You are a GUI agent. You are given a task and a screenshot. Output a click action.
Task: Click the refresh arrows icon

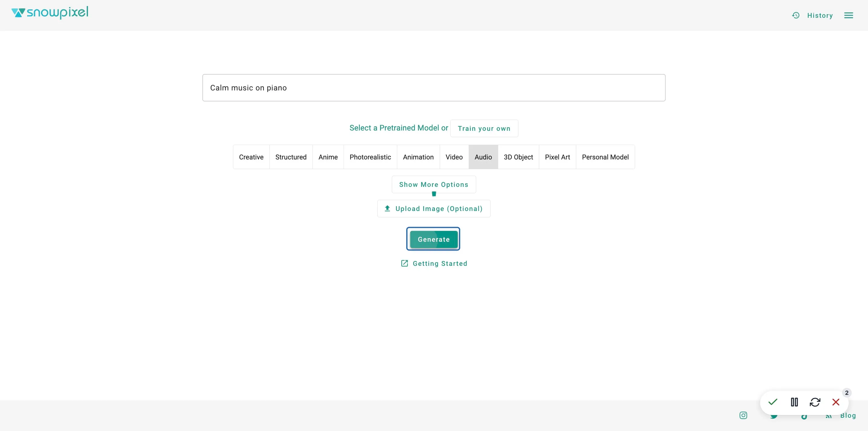[815, 402]
